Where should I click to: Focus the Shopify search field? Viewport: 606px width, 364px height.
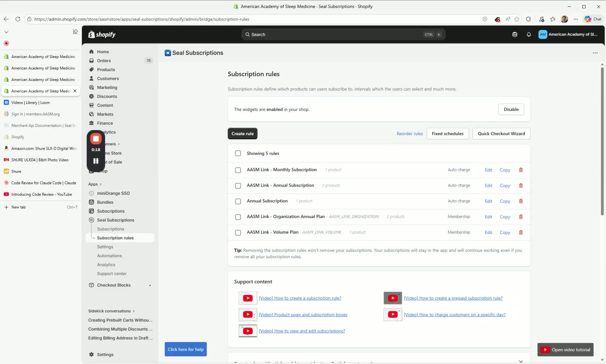[343, 34]
